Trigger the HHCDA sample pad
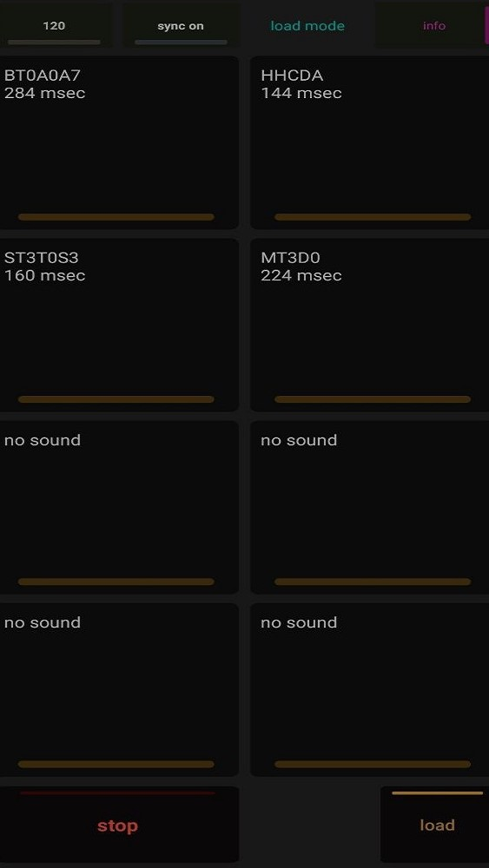The width and height of the screenshot is (489, 868). click(x=369, y=142)
